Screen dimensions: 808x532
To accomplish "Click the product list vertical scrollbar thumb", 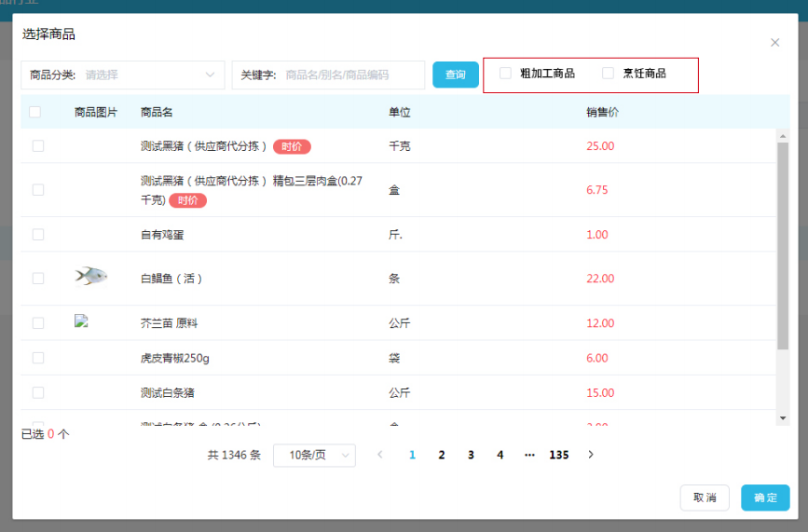I will coord(783,246).
